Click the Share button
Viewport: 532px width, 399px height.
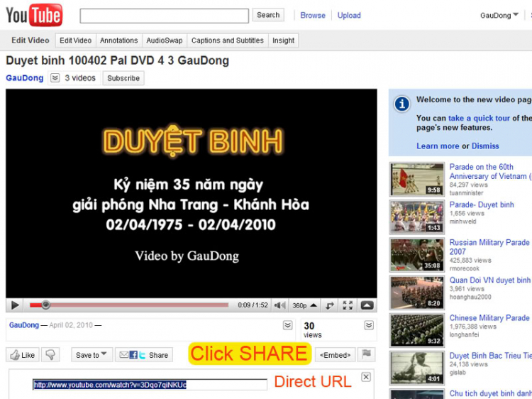[144, 355]
